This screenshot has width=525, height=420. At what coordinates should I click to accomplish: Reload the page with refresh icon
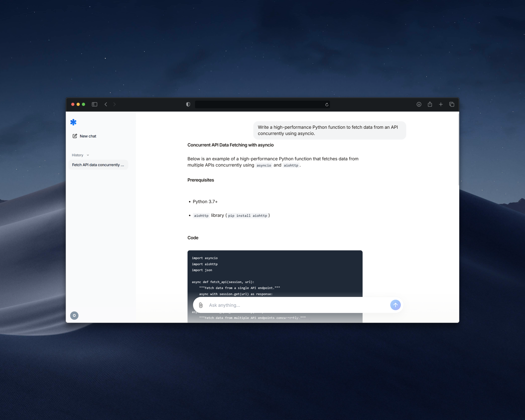tap(327, 105)
